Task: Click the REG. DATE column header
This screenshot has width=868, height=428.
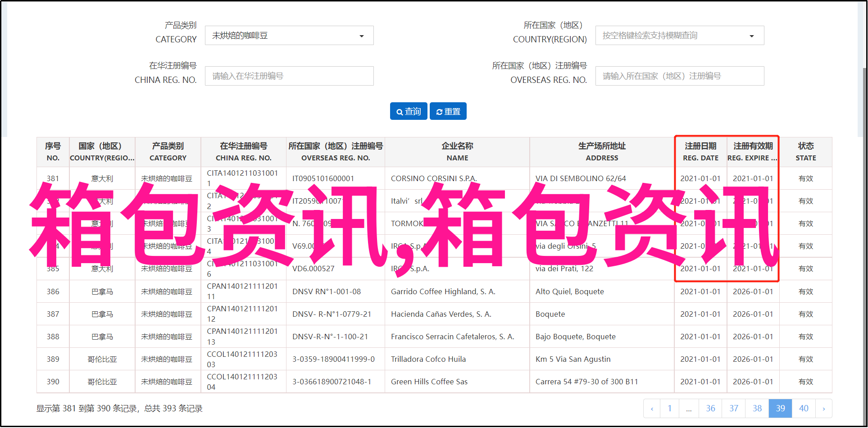Action: [x=700, y=152]
